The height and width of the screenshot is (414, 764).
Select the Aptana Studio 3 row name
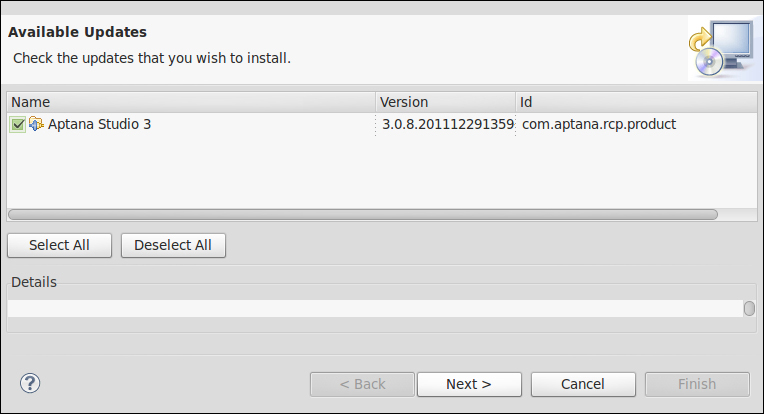pyautogui.click(x=99, y=124)
